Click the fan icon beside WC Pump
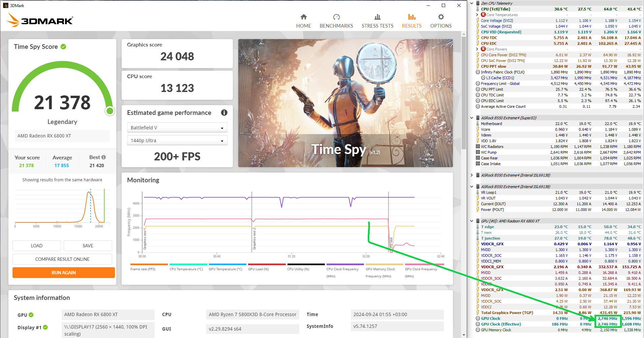 pos(478,152)
